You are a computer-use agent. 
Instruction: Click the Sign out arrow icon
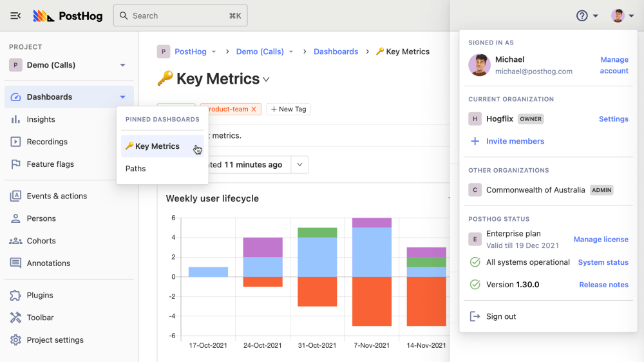(475, 316)
